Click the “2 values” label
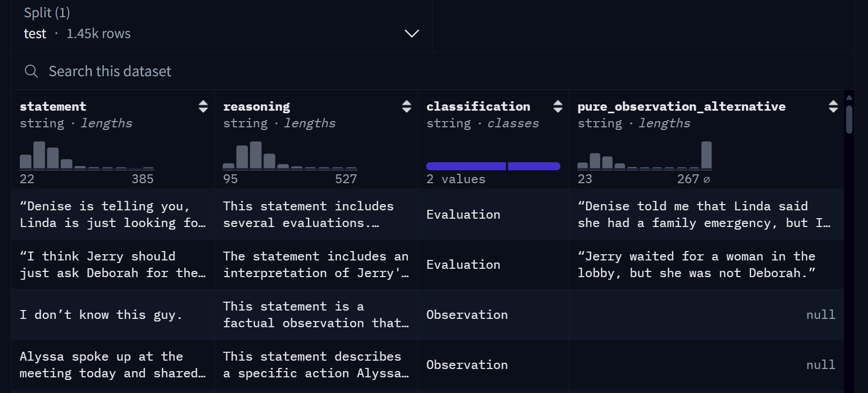 pyautogui.click(x=456, y=179)
